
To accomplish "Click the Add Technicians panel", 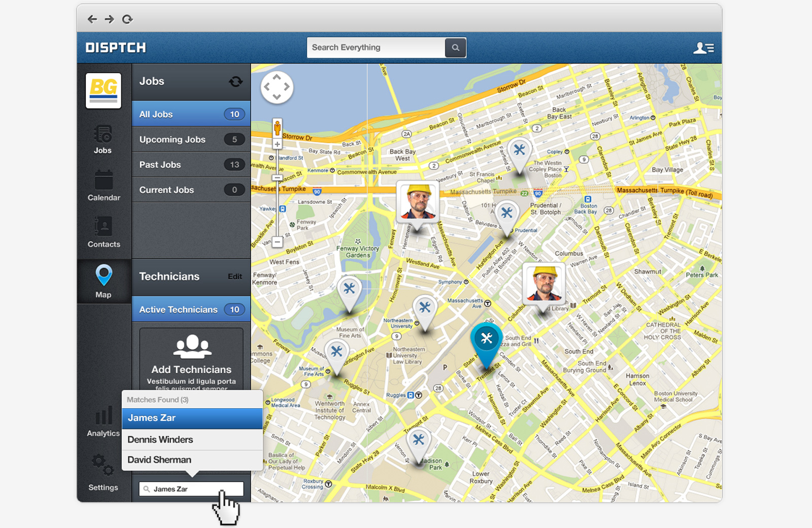I will click(x=191, y=359).
